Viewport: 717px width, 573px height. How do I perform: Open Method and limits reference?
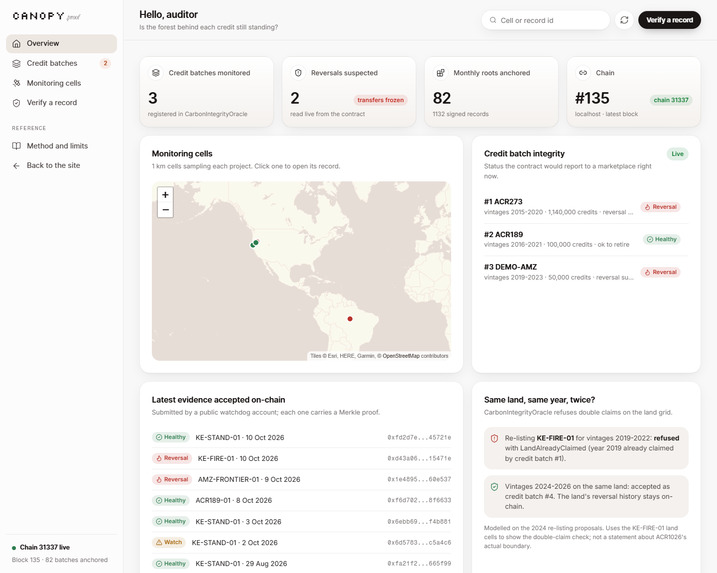61,146
